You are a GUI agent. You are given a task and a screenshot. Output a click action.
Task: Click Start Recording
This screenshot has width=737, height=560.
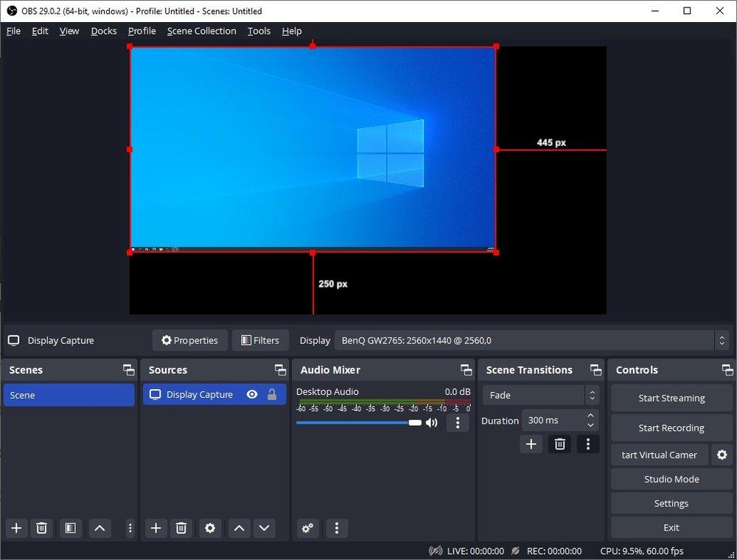pos(671,427)
